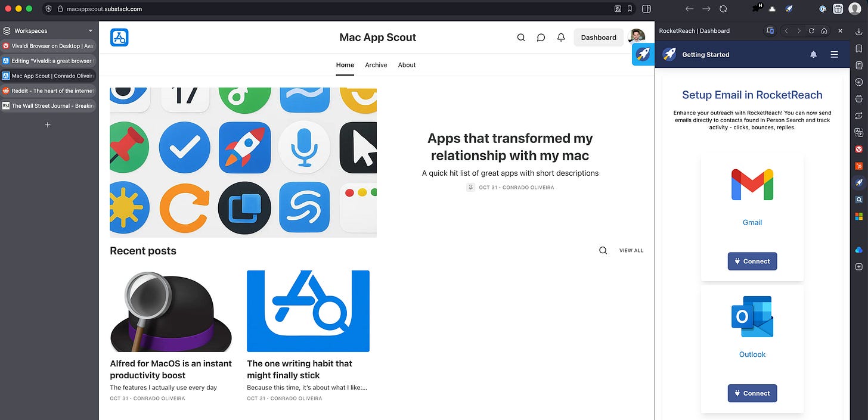Screen dimensions: 868x420
Task: Click the VIEW ALL link
Action: [x=631, y=250]
